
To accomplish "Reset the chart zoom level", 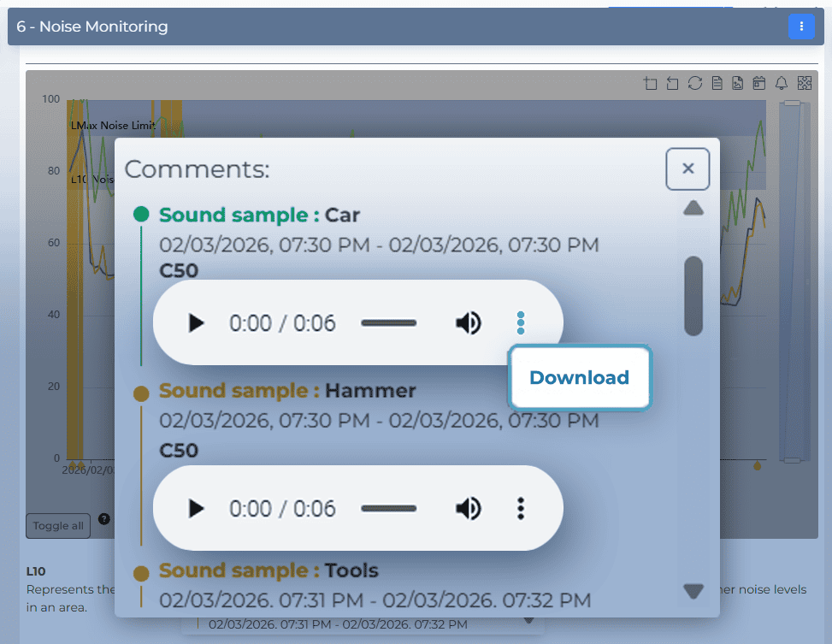I will click(x=673, y=83).
